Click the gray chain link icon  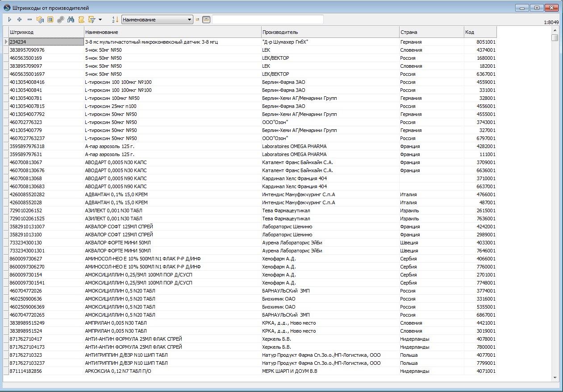60,20
